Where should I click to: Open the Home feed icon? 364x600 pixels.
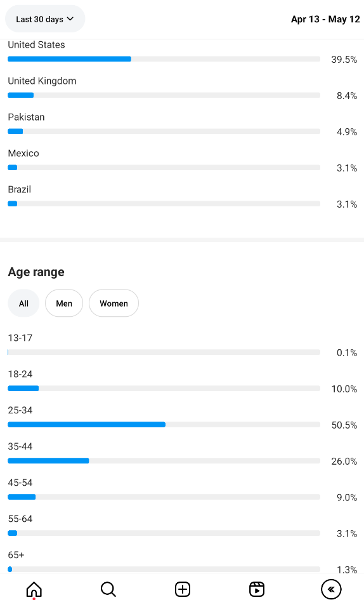pyautogui.click(x=34, y=589)
